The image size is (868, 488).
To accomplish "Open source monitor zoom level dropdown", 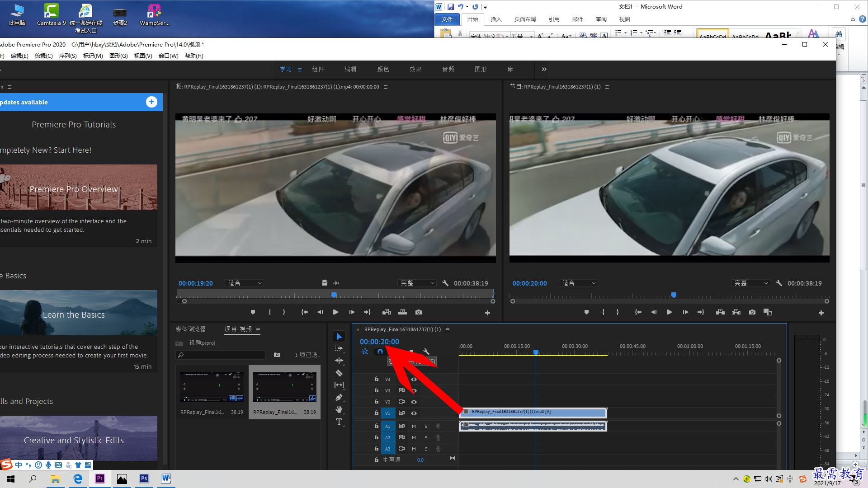I will pyautogui.click(x=244, y=283).
